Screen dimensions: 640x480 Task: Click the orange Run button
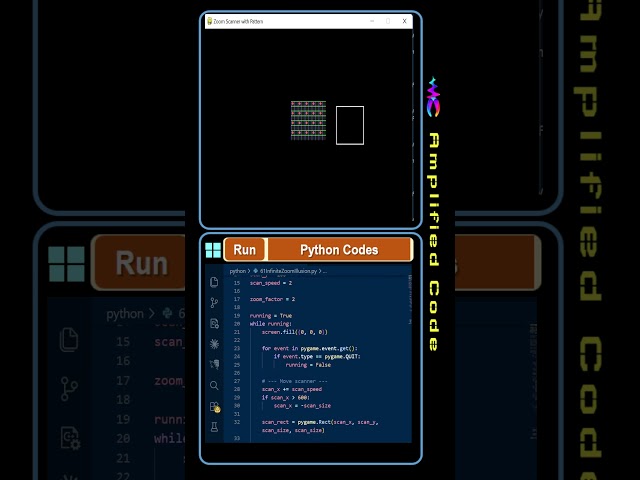tap(244, 249)
